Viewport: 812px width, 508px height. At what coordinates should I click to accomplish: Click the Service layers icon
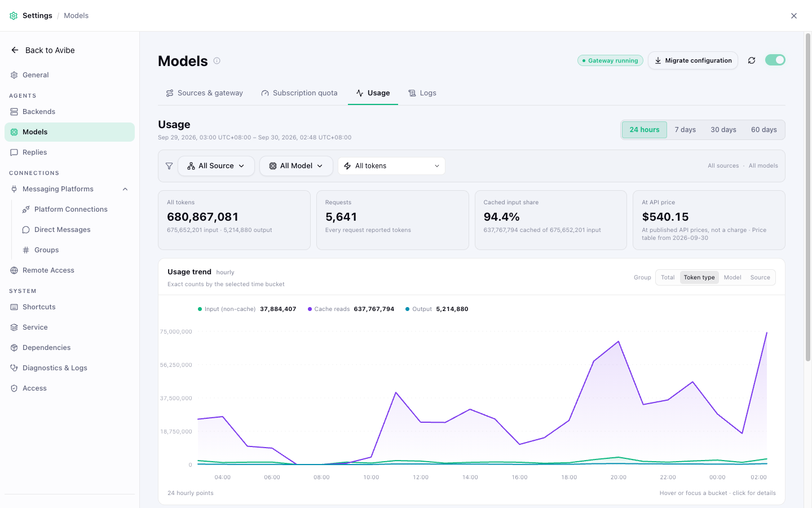[14, 327]
